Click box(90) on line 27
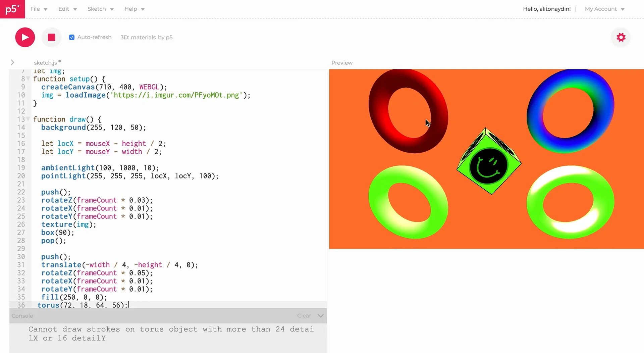This screenshot has height=353, width=644. [58, 233]
